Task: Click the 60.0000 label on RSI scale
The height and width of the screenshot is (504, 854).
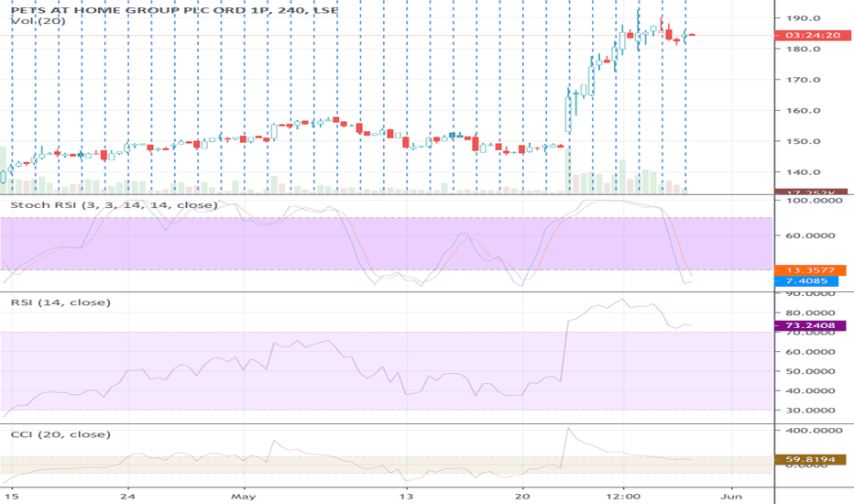Action: pyautogui.click(x=810, y=352)
